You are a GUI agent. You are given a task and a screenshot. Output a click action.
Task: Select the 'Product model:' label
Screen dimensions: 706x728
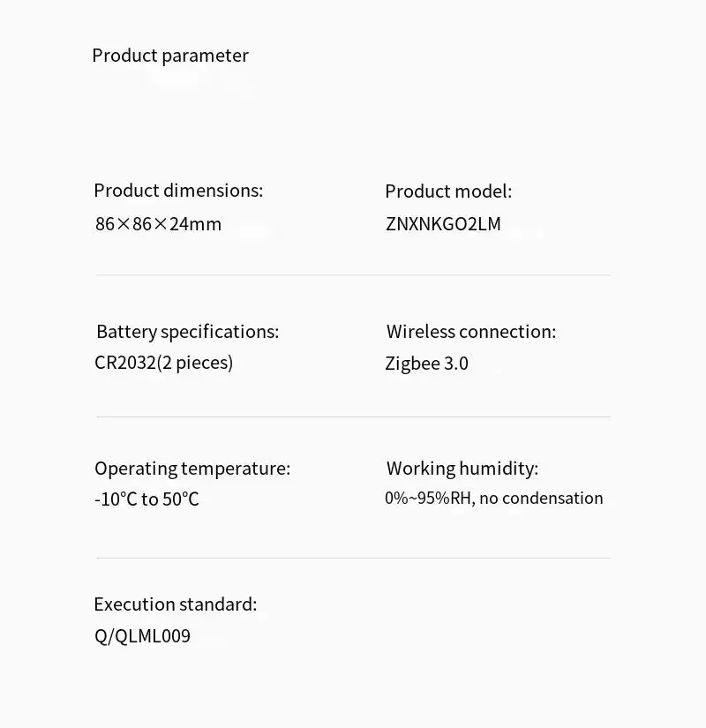click(448, 191)
